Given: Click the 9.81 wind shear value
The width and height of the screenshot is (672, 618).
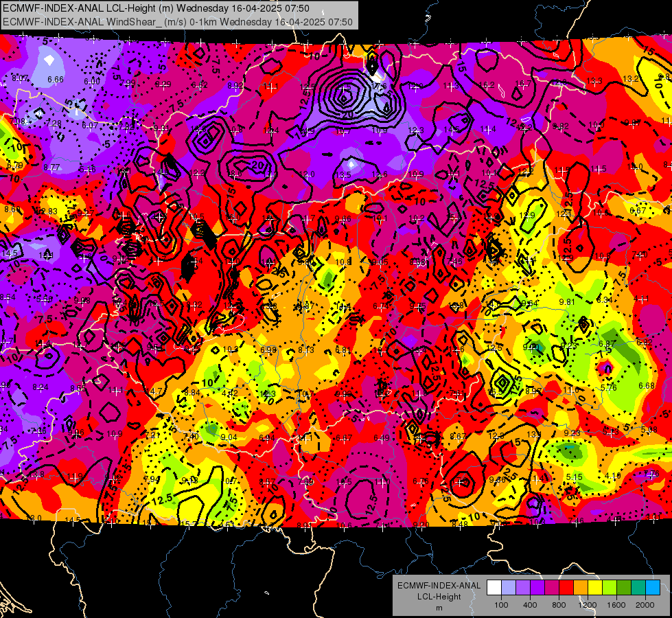Looking at the screenshot, I should pos(566,301).
